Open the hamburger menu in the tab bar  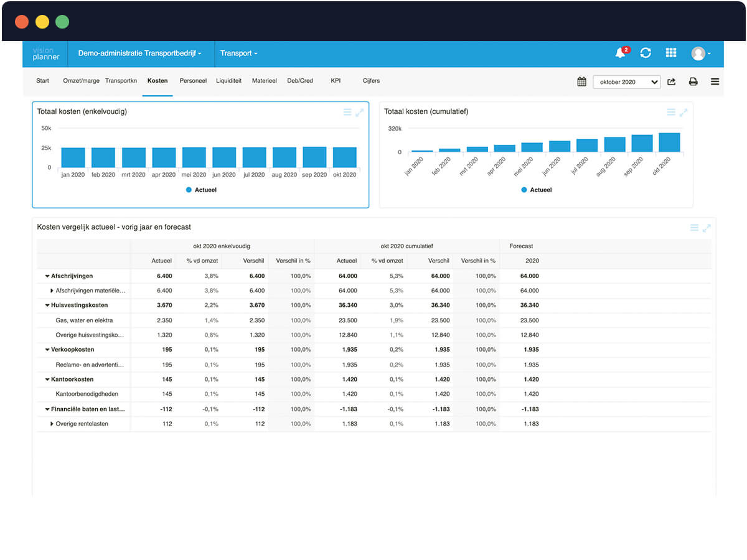click(715, 82)
